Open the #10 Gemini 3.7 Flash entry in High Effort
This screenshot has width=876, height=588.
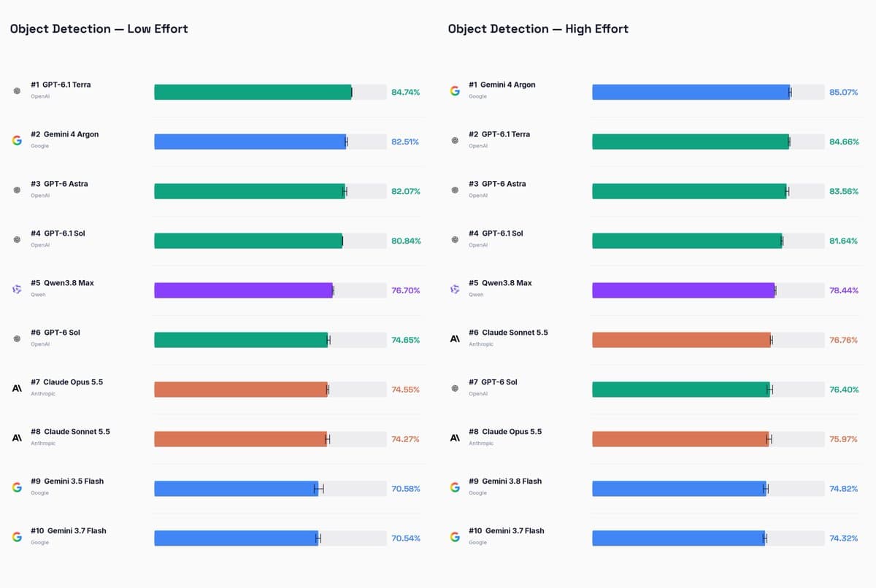pos(507,531)
